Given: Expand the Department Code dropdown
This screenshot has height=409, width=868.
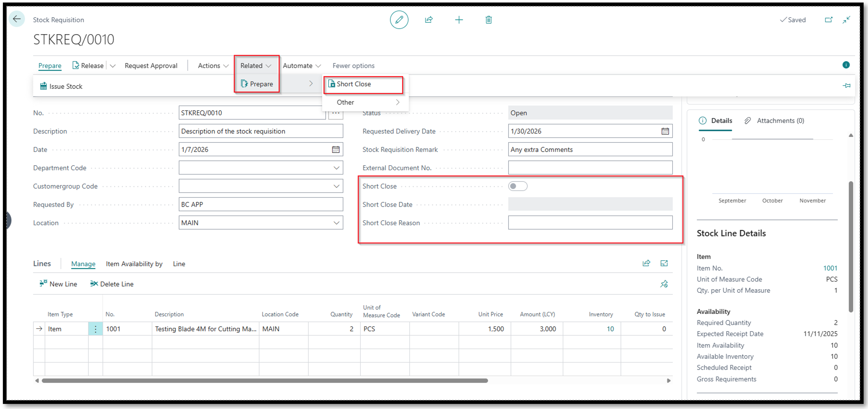Looking at the screenshot, I should pos(336,168).
